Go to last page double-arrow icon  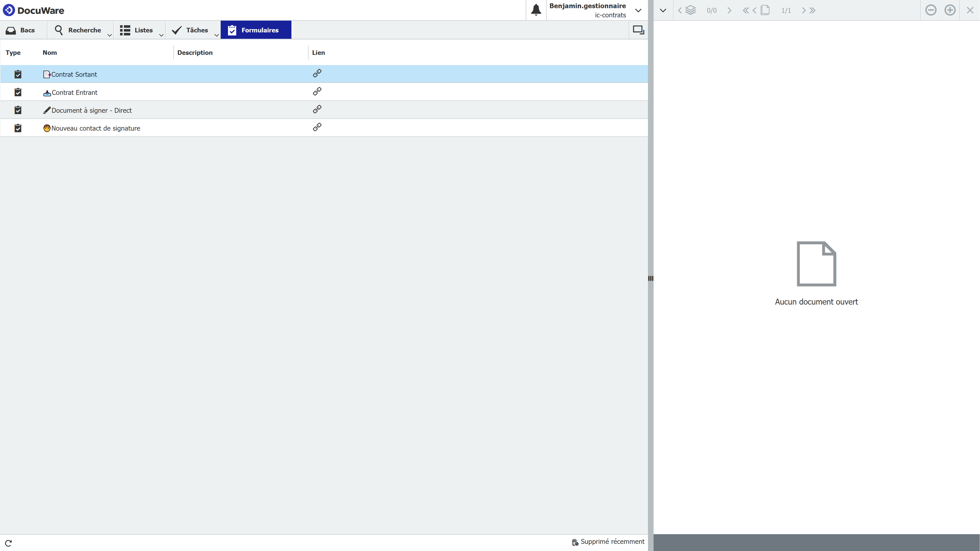(x=813, y=10)
